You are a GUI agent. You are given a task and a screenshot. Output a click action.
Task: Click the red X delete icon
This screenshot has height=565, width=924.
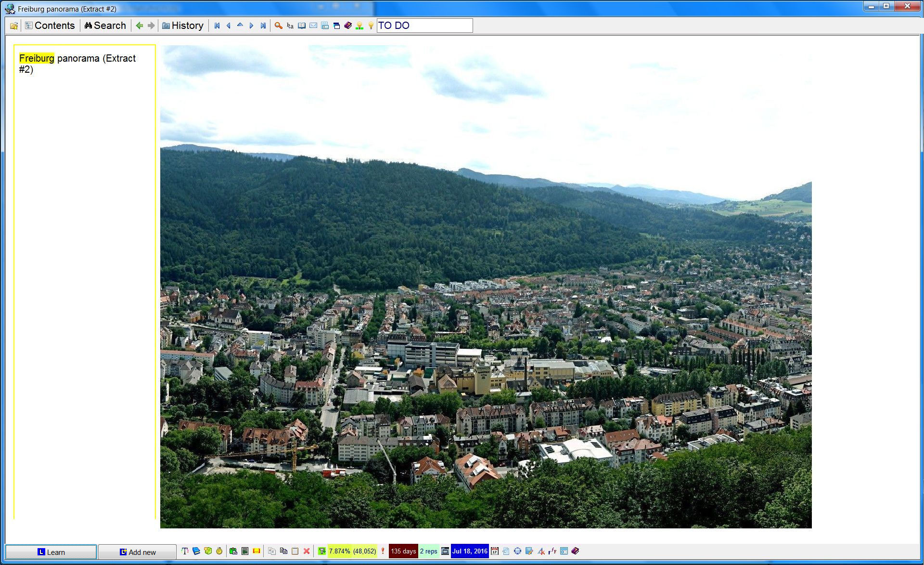(x=307, y=551)
